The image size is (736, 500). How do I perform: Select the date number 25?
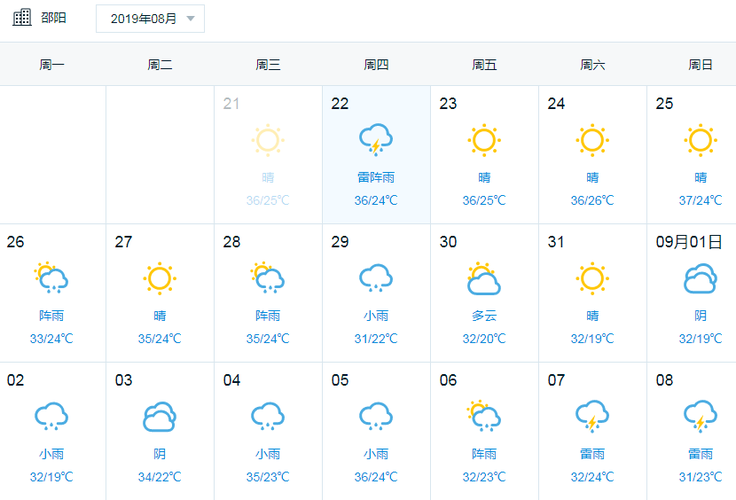tap(664, 103)
